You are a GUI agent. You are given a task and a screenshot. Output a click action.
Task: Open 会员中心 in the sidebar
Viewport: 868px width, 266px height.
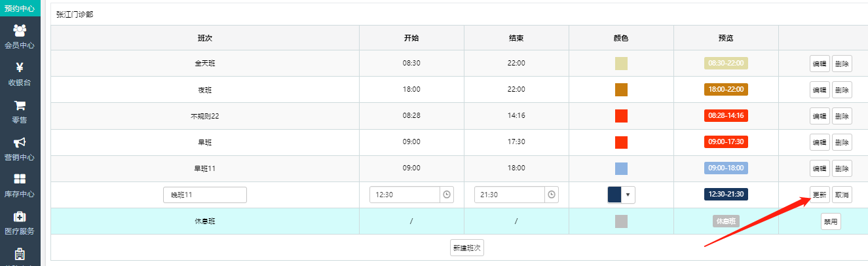point(20,37)
